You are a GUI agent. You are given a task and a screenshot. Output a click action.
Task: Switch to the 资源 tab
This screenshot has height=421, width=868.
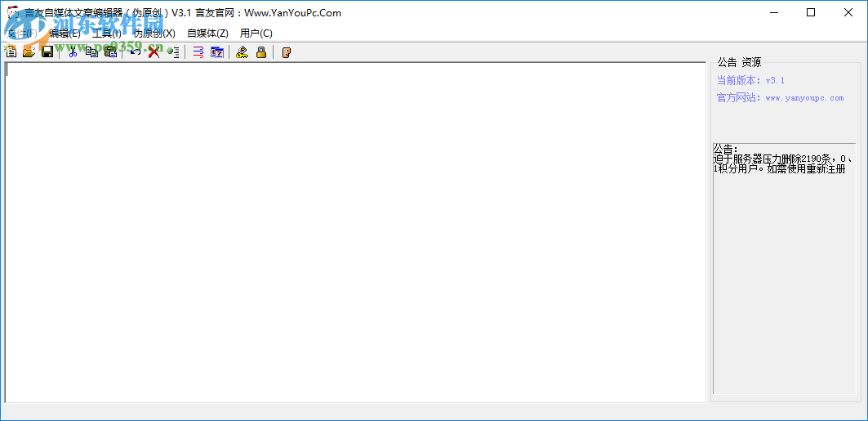(x=751, y=62)
